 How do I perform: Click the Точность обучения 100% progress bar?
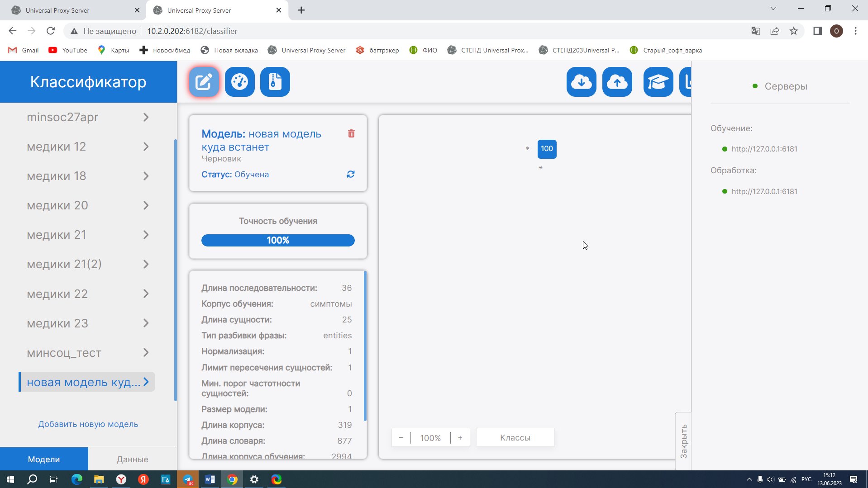pyautogui.click(x=278, y=241)
